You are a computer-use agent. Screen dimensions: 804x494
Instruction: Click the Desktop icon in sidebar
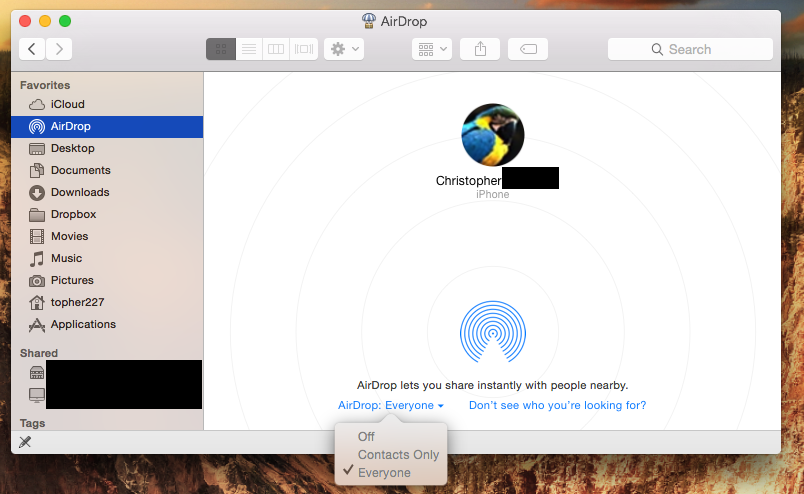36,149
